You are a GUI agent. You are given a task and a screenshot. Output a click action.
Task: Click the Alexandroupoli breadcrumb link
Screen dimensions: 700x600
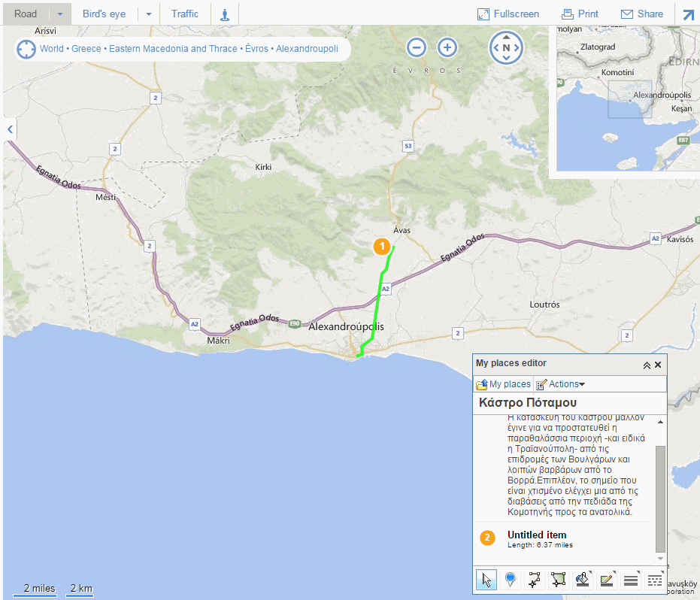pyautogui.click(x=307, y=49)
